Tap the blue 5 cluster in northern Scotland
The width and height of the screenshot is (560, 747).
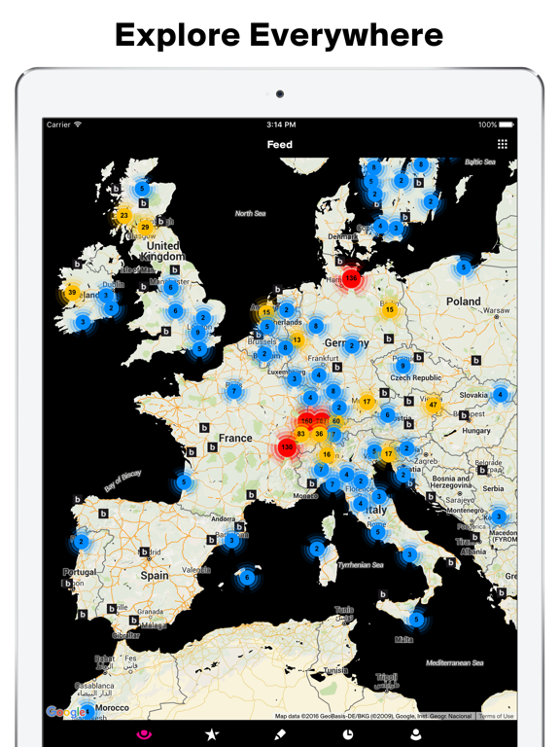(x=141, y=188)
